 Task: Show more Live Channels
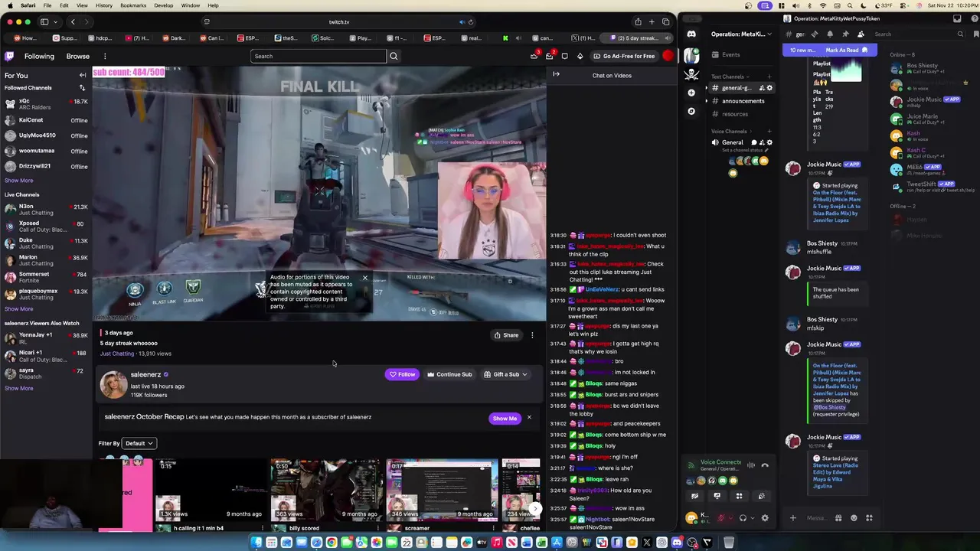(x=19, y=308)
